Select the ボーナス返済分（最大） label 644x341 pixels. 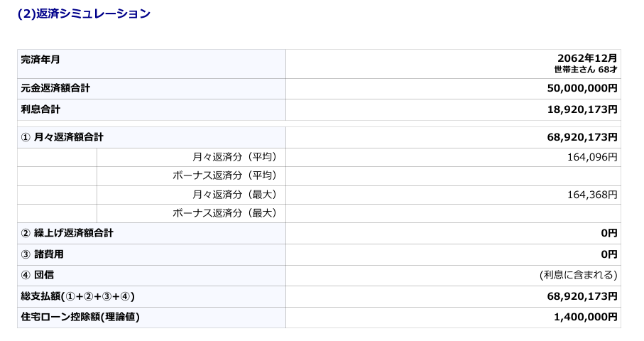click(x=226, y=213)
